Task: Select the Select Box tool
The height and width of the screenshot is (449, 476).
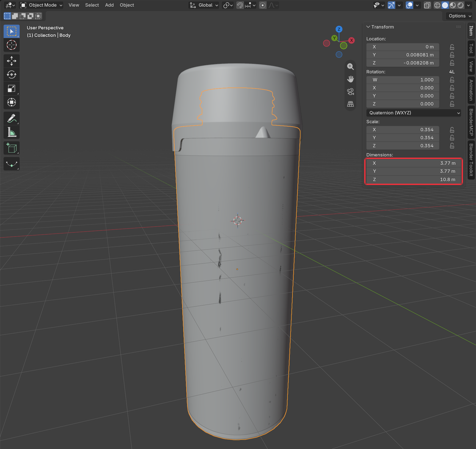Action: click(x=12, y=31)
